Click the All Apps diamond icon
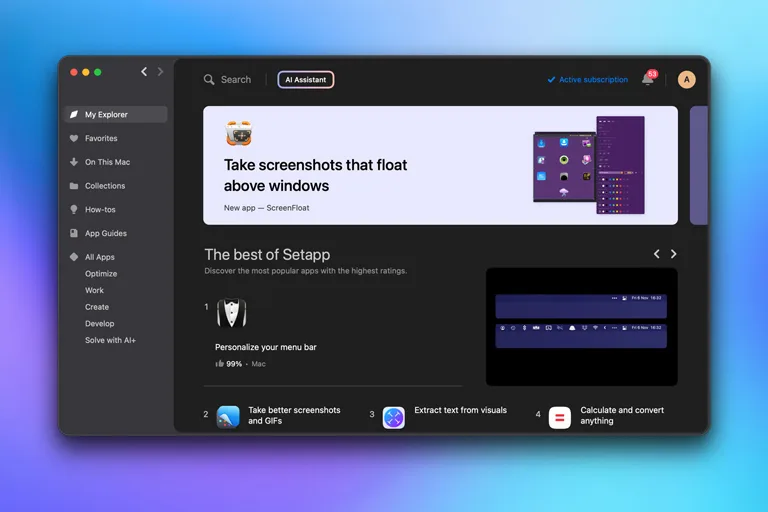The height and width of the screenshot is (512, 768). 74,257
